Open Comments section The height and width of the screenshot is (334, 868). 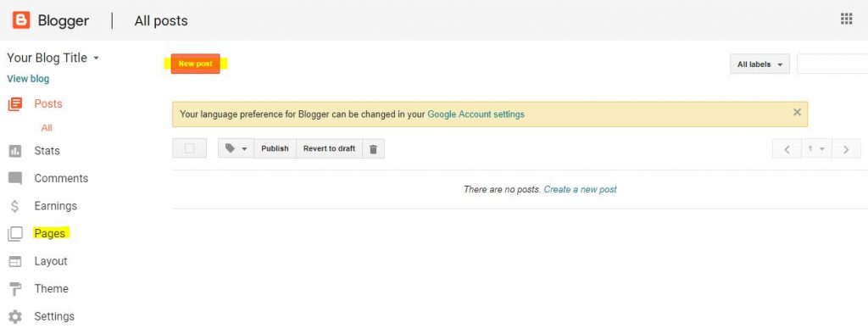point(61,178)
